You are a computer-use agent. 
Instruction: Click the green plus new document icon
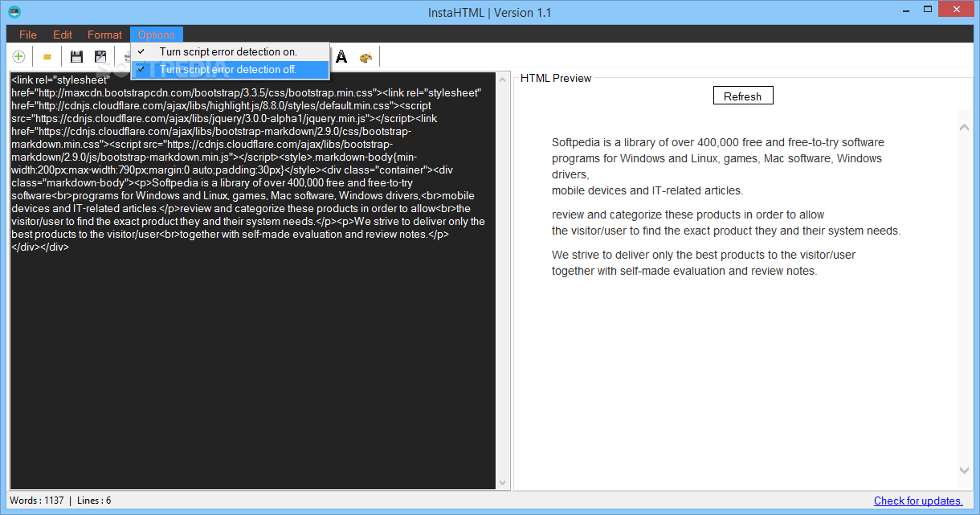click(18, 56)
